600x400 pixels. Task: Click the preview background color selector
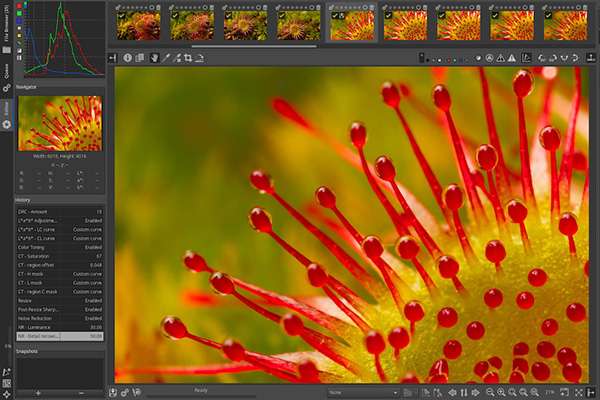coord(422,58)
